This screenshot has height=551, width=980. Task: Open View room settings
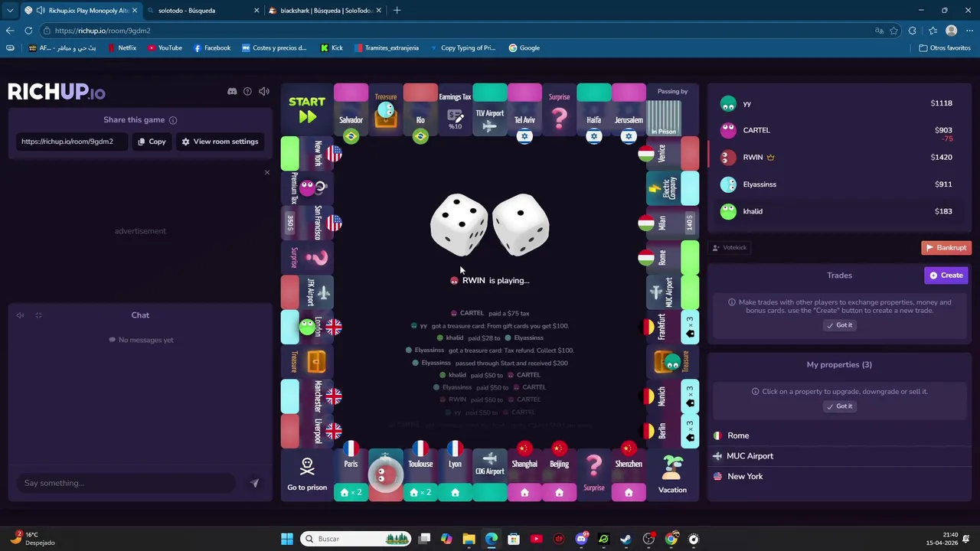[x=220, y=142]
